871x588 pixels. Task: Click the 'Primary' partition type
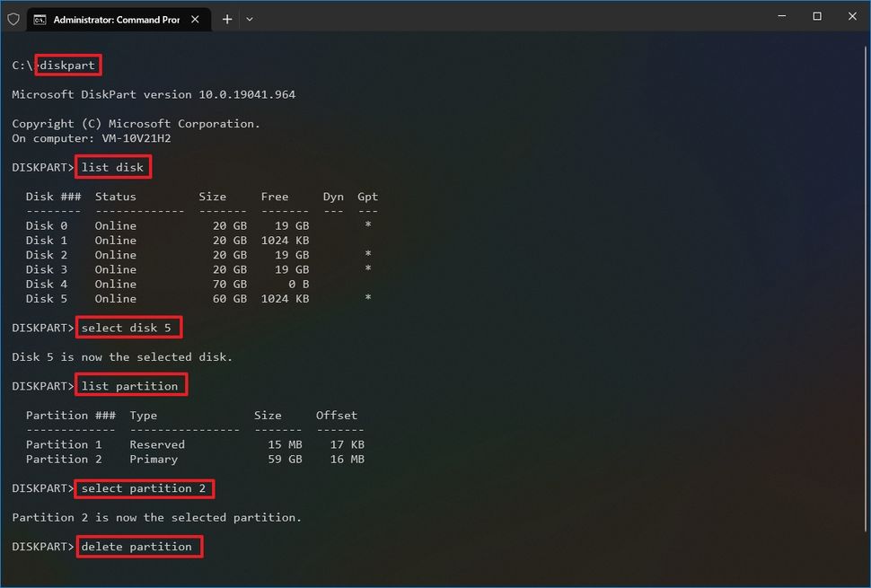tap(154, 460)
